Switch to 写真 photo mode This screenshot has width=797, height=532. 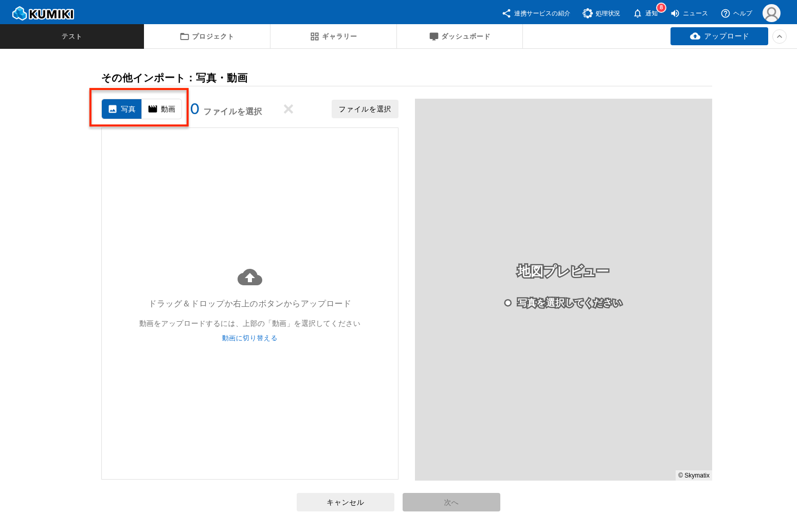pyautogui.click(x=122, y=109)
